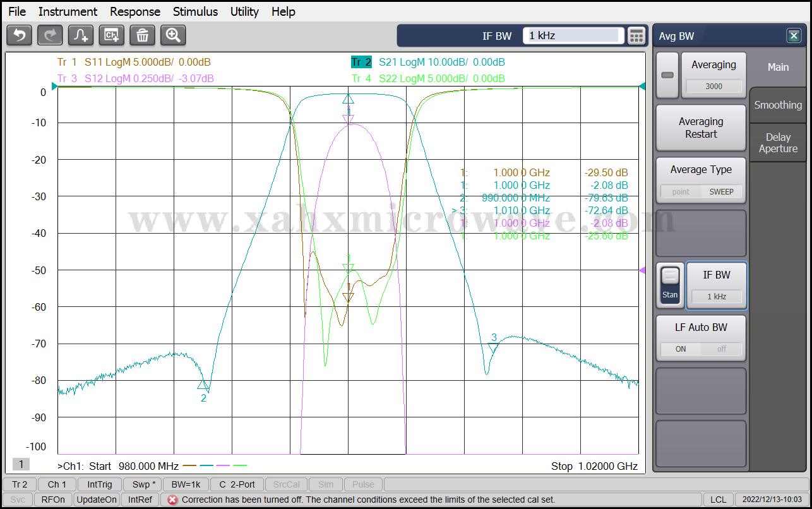Set Average Type to SWEEP

pos(721,191)
